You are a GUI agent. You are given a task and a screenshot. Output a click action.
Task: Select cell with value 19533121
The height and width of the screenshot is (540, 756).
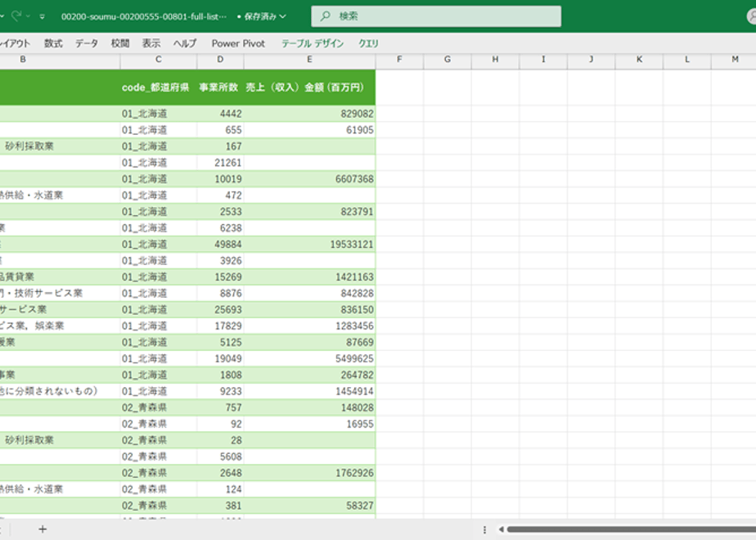[309, 245]
